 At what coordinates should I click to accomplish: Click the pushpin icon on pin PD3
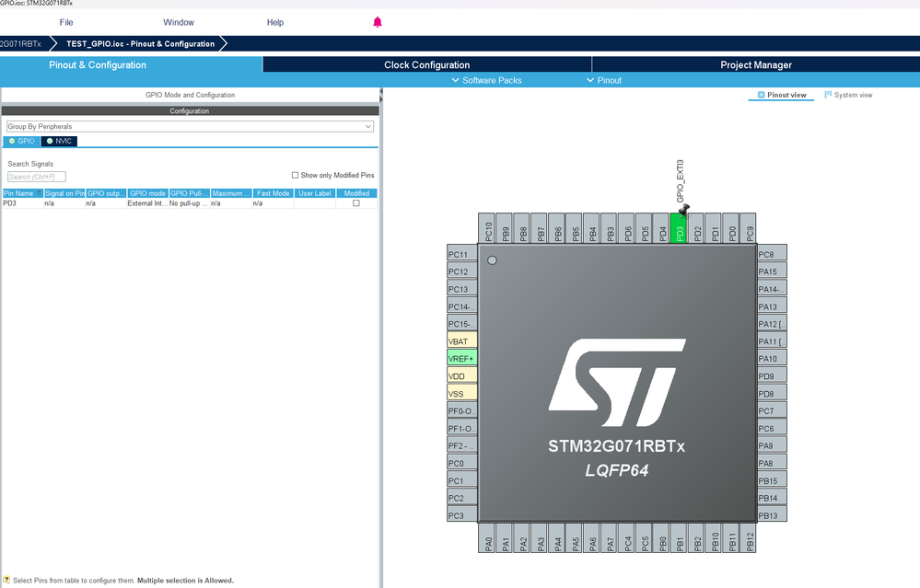pyautogui.click(x=685, y=210)
